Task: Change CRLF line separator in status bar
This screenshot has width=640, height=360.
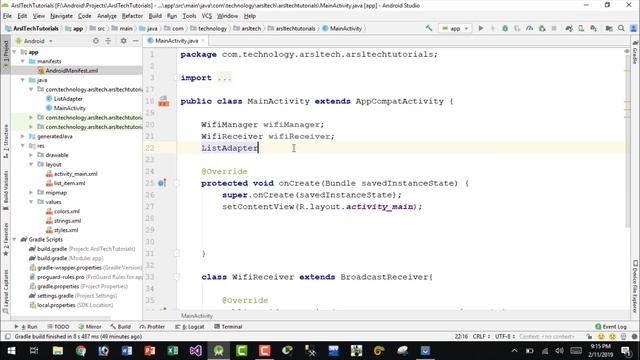Action: click(481, 336)
